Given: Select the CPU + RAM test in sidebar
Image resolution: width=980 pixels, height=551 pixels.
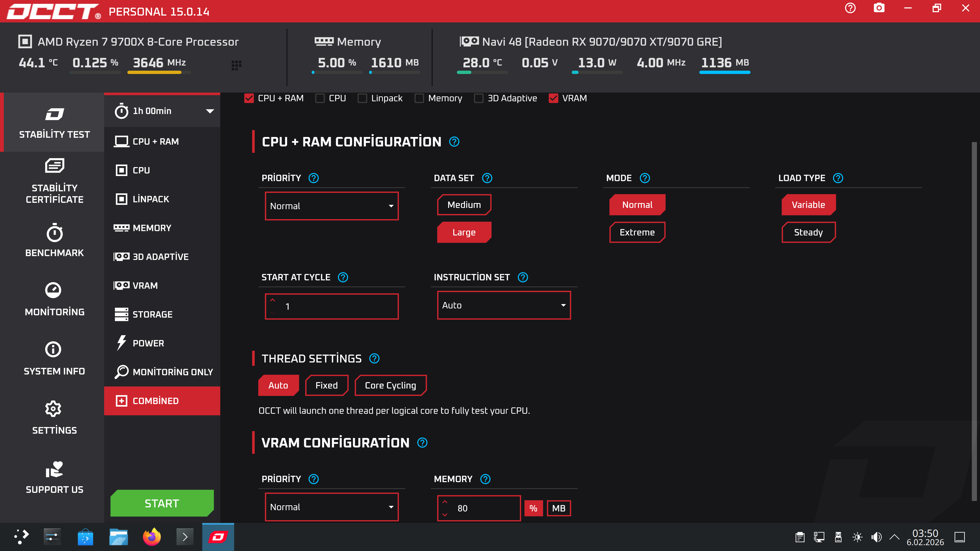Looking at the screenshot, I should (162, 142).
